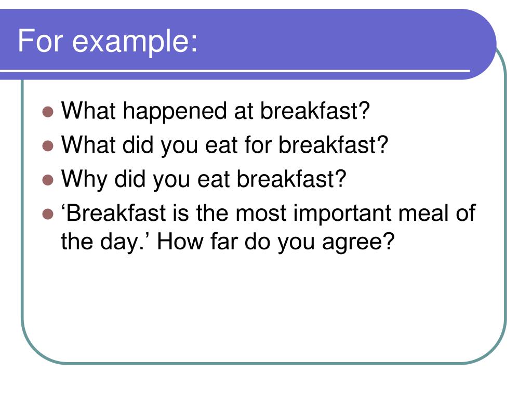
Task: Click the line 'Why did you eat breakfast?'
Action: tap(204, 179)
